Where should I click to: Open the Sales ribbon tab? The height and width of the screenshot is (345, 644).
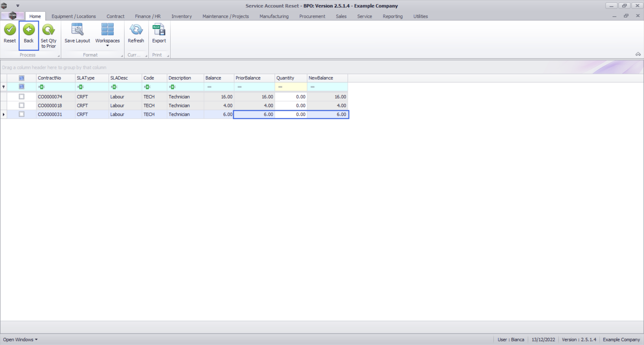(x=341, y=16)
